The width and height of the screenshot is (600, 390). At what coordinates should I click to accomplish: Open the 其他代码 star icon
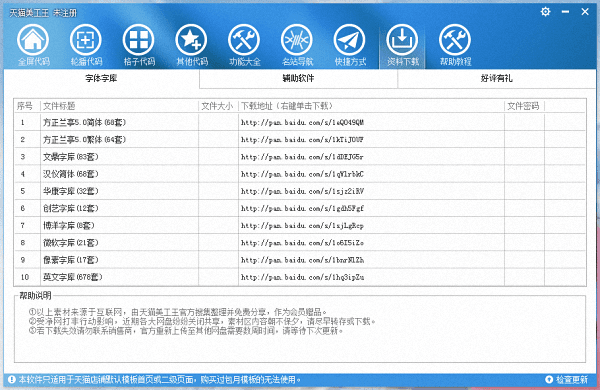pyautogui.click(x=191, y=40)
